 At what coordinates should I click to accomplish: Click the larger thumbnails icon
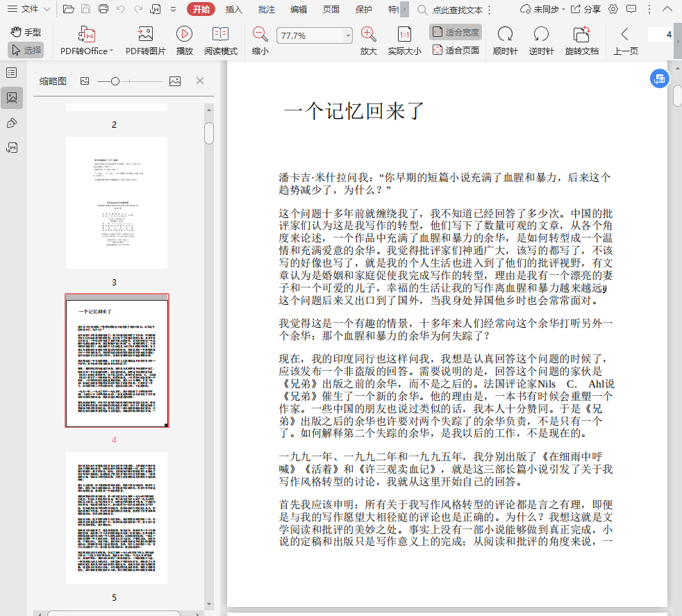point(175,81)
